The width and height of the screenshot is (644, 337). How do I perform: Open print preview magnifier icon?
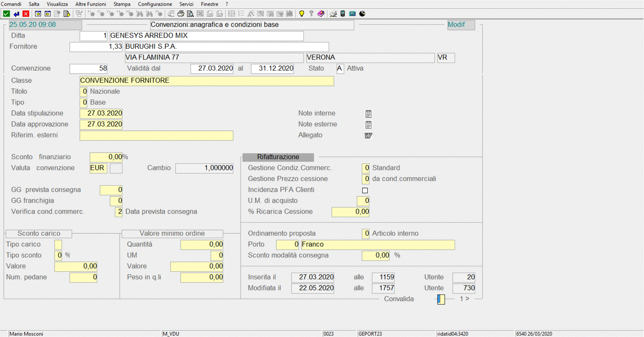[190, 14]
